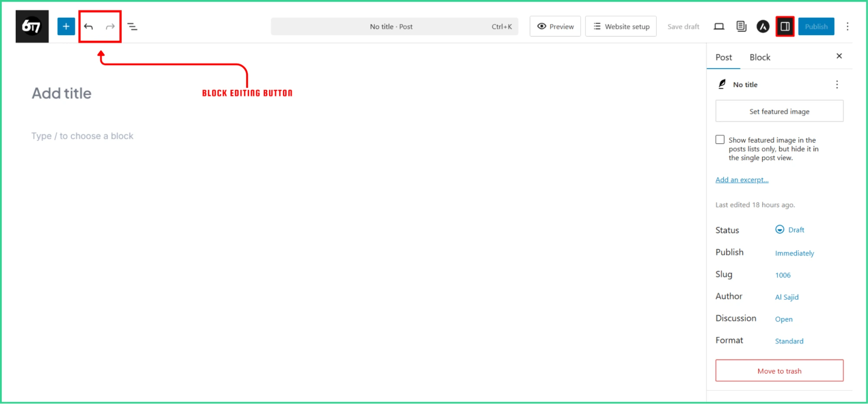Viewport: 868px width, 404px height.
Task: Click the Add title field
Action: pyautogui.click(x=62, y=93)
